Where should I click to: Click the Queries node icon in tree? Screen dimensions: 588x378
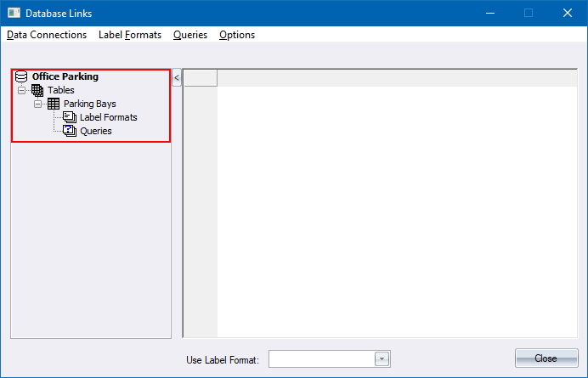(x=70, y=131)
